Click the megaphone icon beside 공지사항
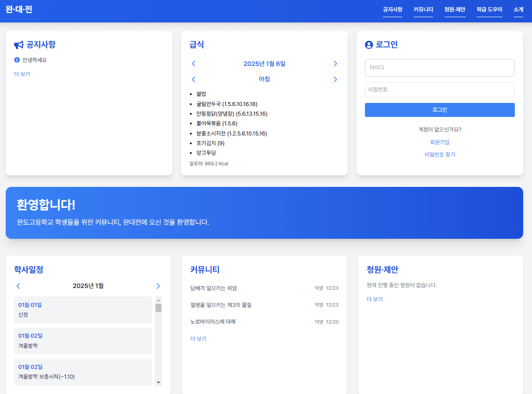 (x=18, y=45)
